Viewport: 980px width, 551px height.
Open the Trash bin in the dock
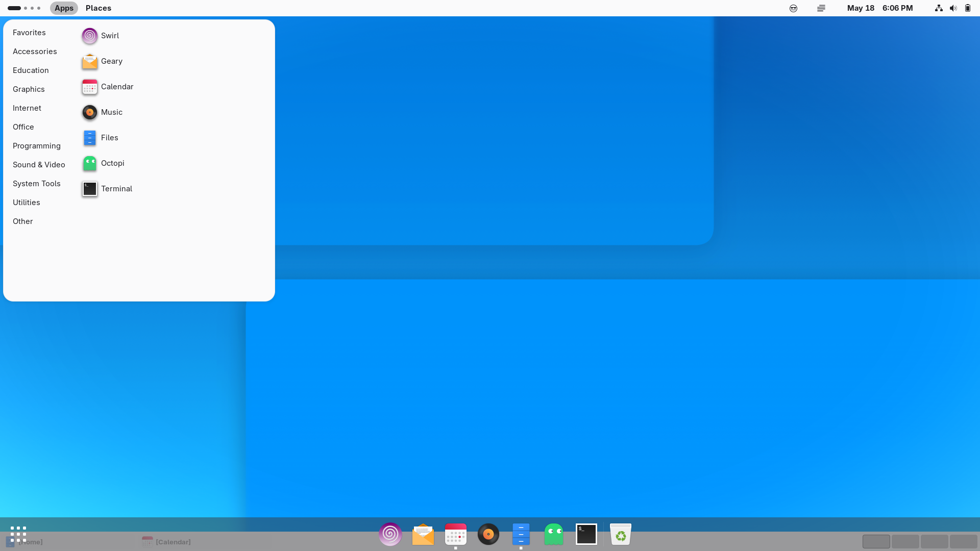pos(621,534)
